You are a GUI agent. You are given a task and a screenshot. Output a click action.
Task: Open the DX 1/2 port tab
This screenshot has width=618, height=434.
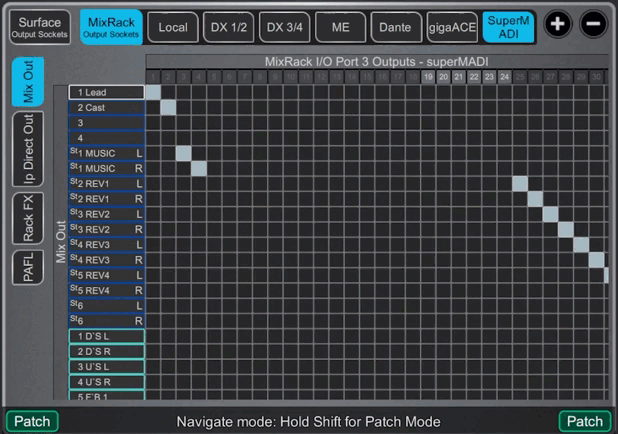(229, 27)
